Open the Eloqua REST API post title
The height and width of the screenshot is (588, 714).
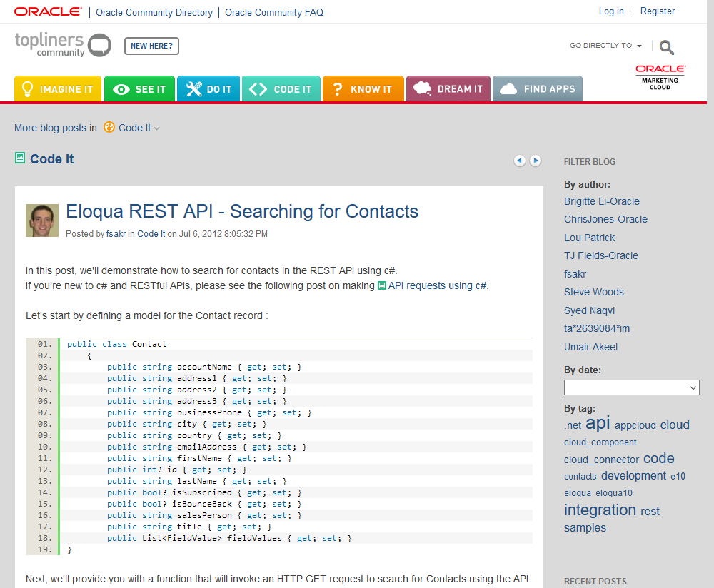point(242,212)
